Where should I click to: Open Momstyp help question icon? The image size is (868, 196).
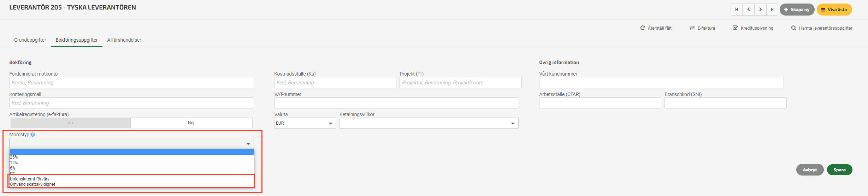pyautogui.click(x=33, y=135)
